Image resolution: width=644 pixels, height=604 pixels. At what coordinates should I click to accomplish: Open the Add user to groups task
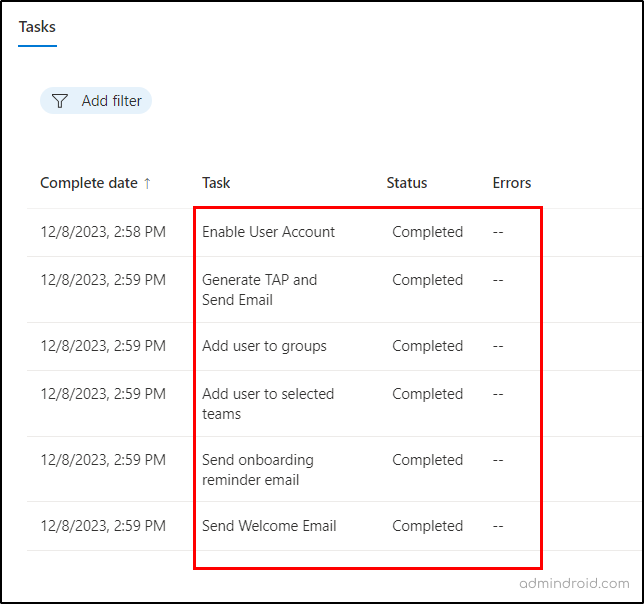pos(264,346)
